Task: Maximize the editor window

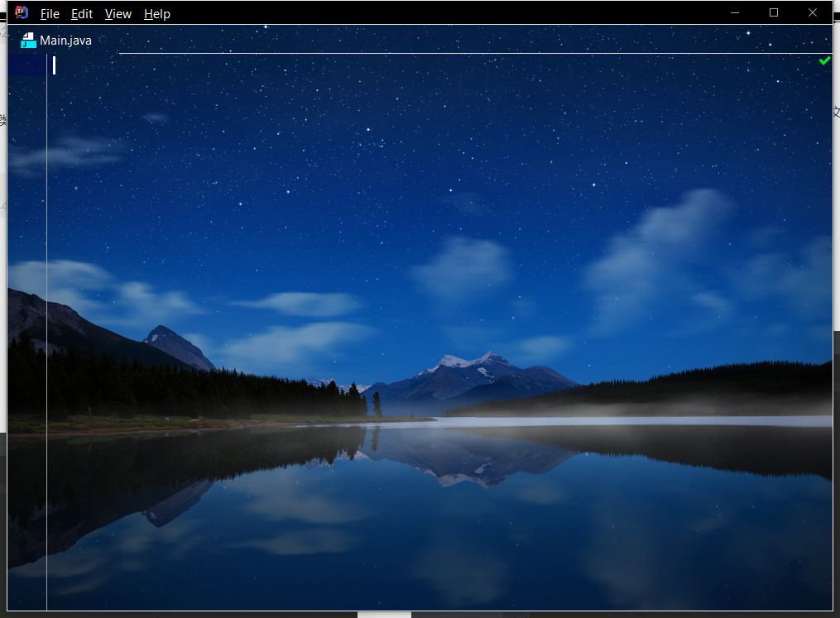Action: pos(774,12)
